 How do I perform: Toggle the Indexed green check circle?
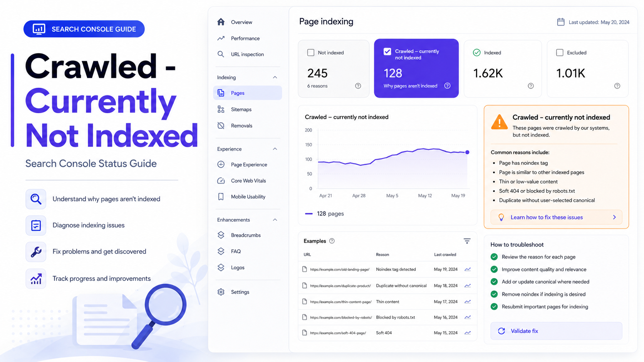coord(476,53)
